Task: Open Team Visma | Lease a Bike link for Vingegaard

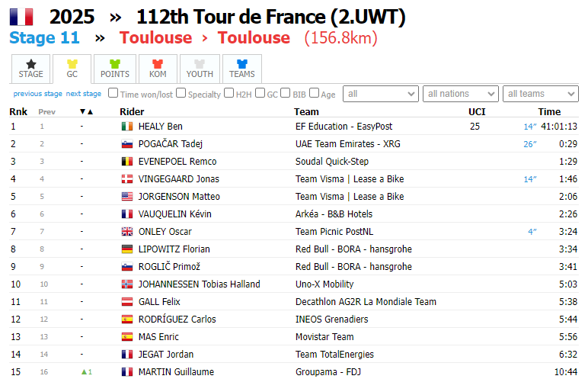Action: (x=350, y=179)
